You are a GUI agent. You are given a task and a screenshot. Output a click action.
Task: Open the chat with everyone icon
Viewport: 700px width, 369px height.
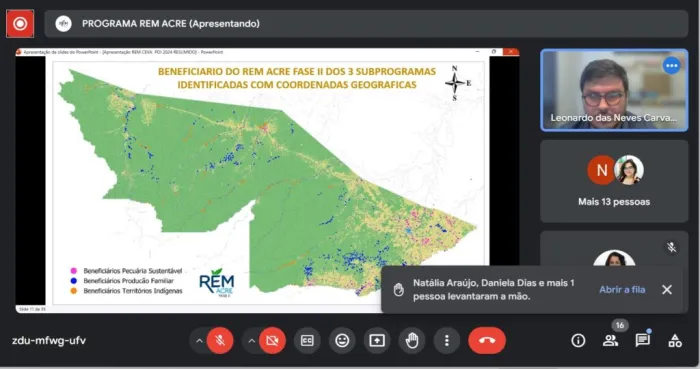642,341
